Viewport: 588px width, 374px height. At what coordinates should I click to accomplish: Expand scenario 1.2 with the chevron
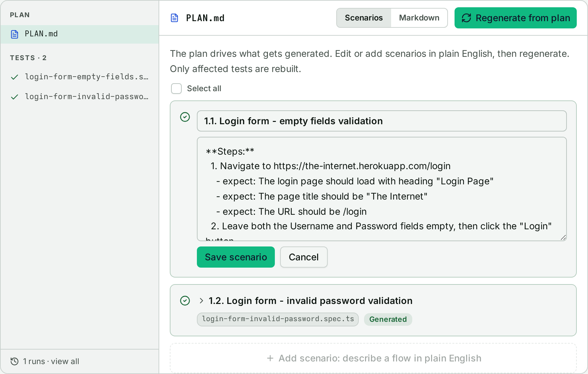(201, 301)
